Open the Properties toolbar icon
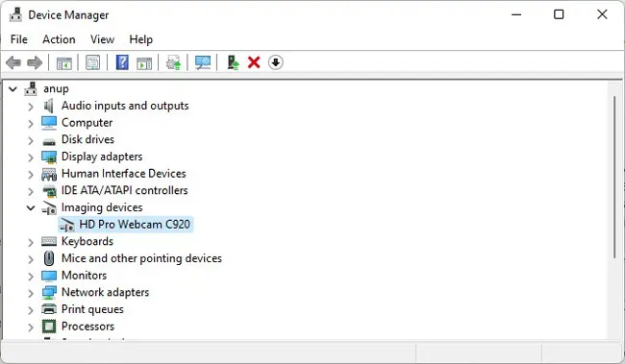 coord(93,62)
